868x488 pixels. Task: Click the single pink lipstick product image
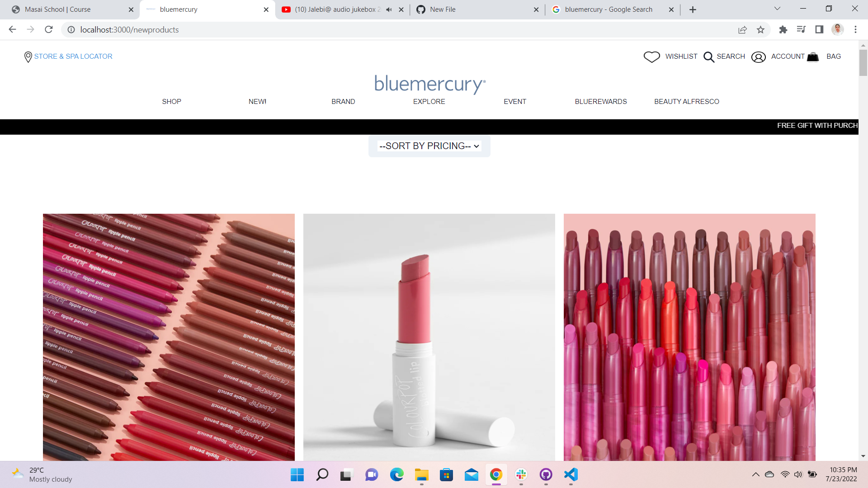click(429, 337)
